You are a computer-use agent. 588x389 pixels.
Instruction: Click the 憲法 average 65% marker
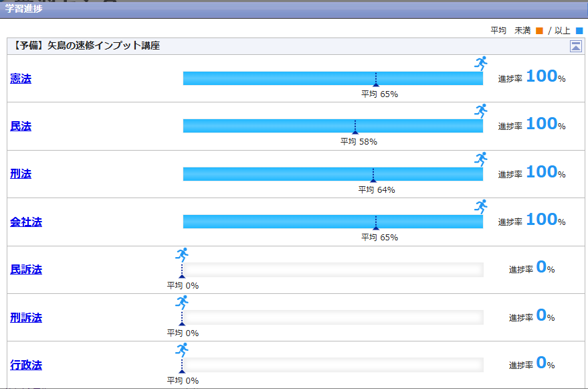point(376,84)
